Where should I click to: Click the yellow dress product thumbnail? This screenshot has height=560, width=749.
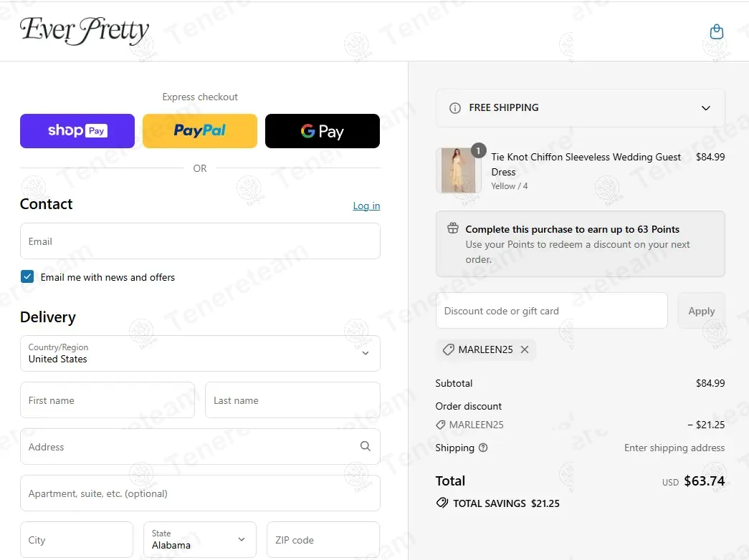point(458,170)
